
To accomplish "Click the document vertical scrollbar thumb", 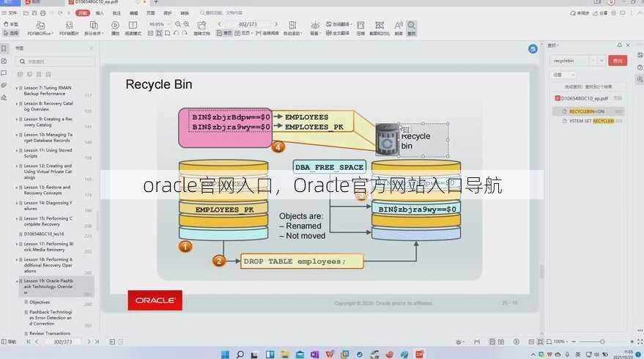I will (x=541, y=271).
